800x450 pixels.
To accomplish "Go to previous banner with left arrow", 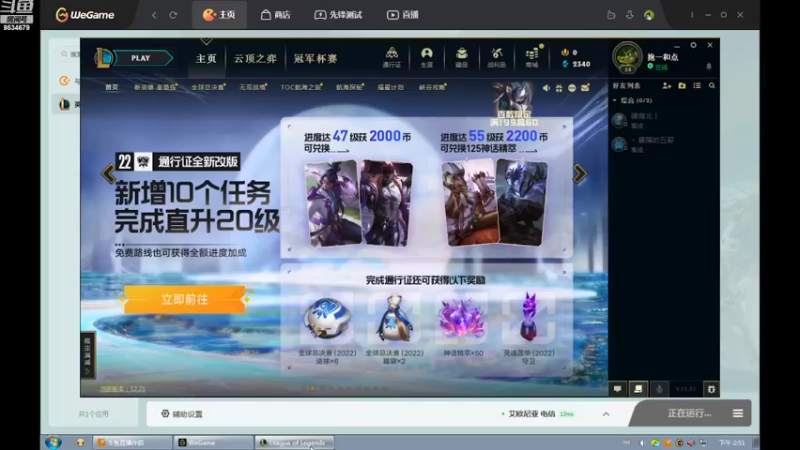I will [108, 174].
